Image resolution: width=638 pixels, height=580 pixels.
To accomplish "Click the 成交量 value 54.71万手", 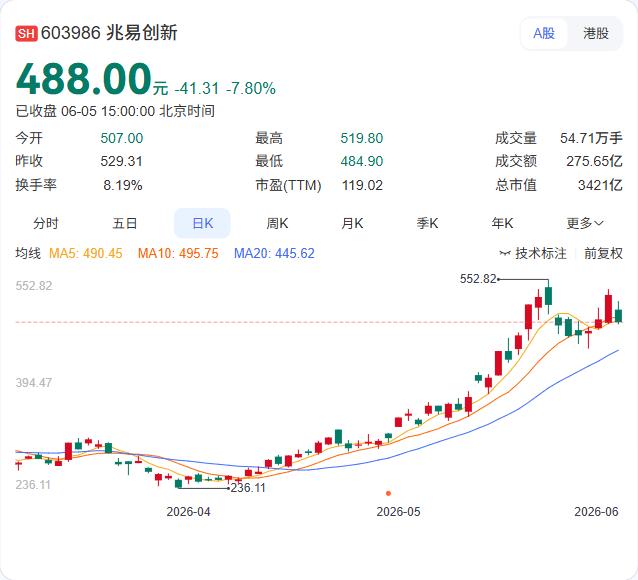I will click(591, 138).
